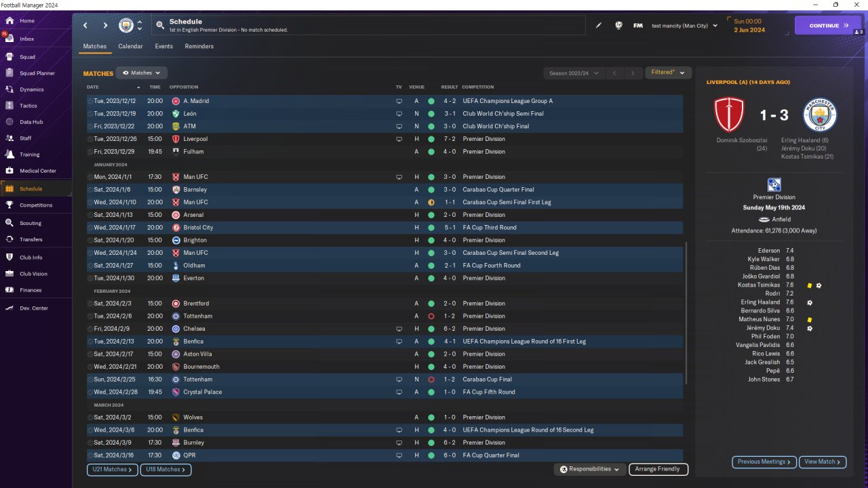Click Jérémy Doku in the ratings list
Screen dimensions: 868x488
(763, 328)
